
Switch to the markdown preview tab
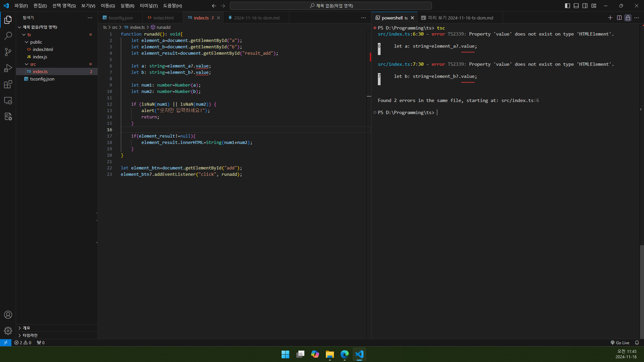[460, 18]
